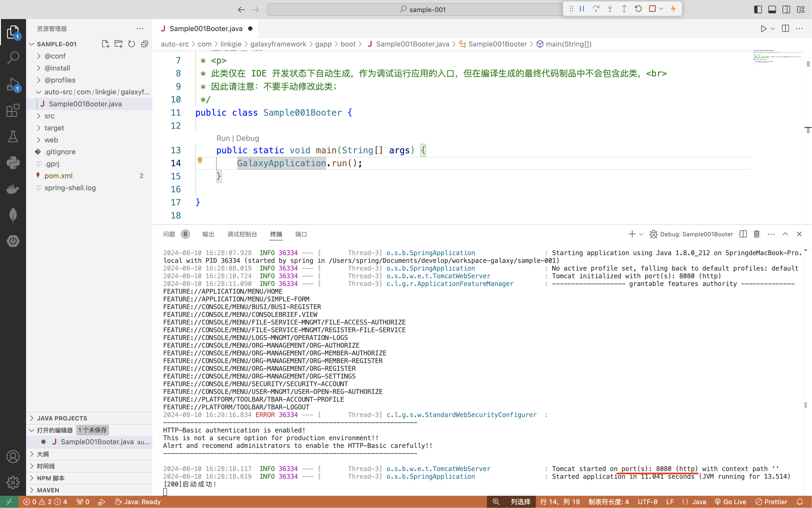Open the MongoDB leaf view
812x508 pixels.
[13, 215]
